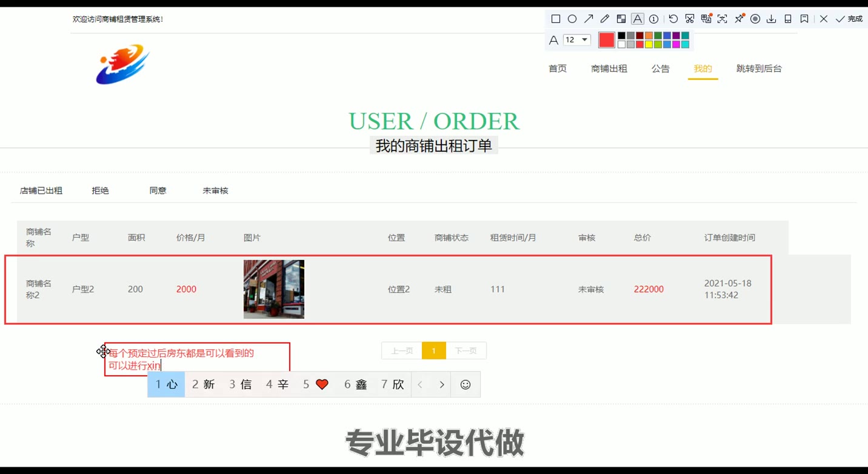Open the shop photo thumbnail in the order row
The image size is (868, 474).
point(274,289)
